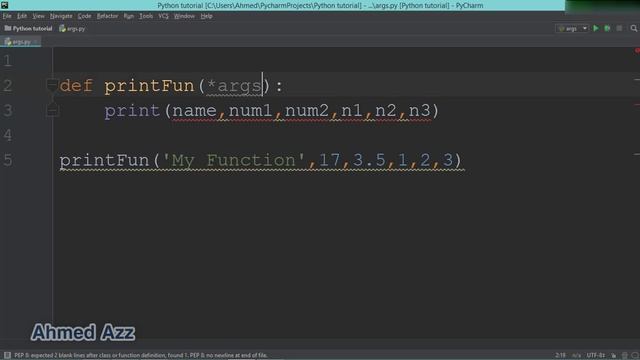Click the line number 1 in gutter

point(8,60)
